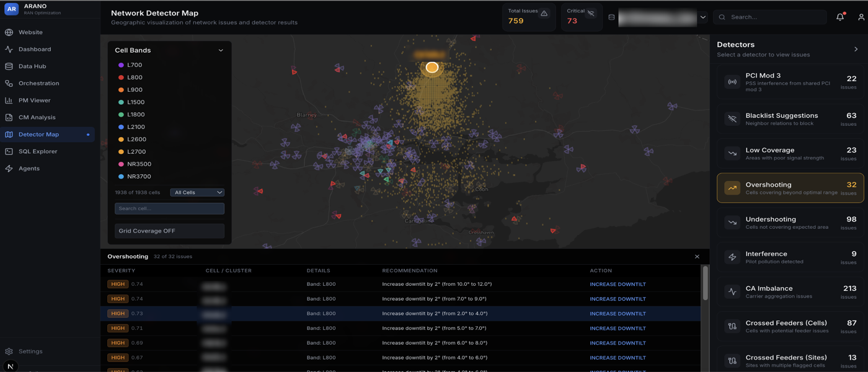This screenshot has width=868, height=372.
Task: Open the blurred dataset dropdown chevron
Action: 703,17
